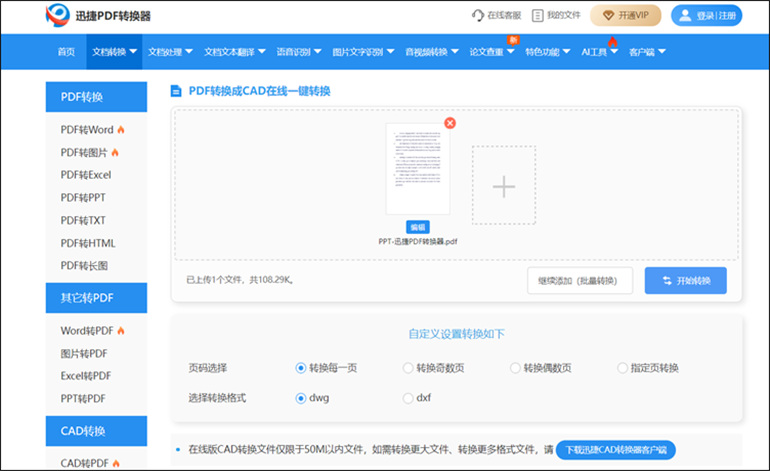Open PDF转图片 in sidebar

[x=84, y=152]
